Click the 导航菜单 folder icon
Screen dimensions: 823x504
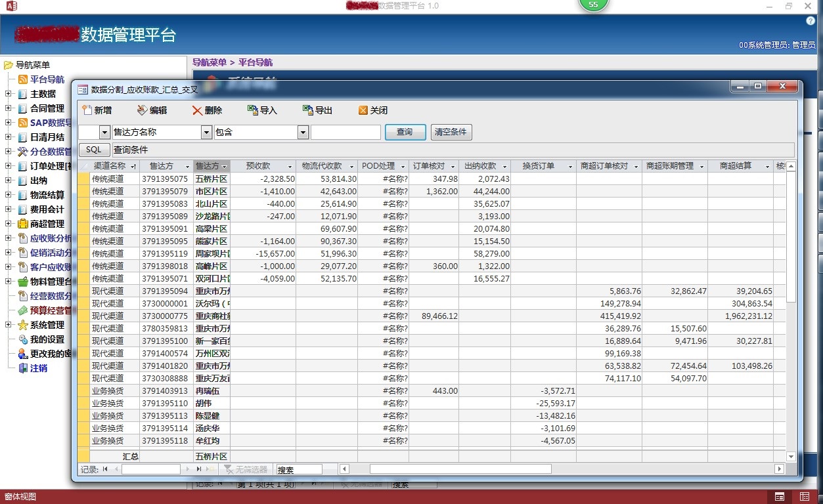pyautogui.click(x=9, y=65)
